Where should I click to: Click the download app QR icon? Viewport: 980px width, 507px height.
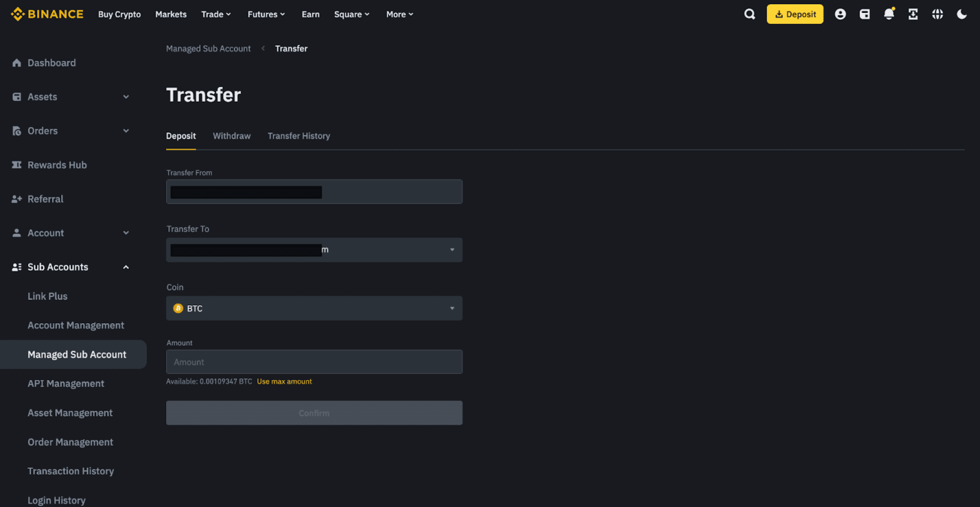click(x=913, y=14)
